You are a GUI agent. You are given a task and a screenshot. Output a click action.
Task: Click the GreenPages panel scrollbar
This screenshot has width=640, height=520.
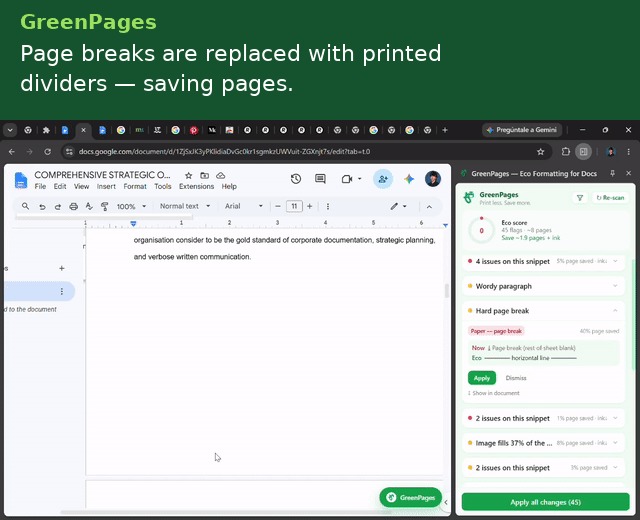633,314
